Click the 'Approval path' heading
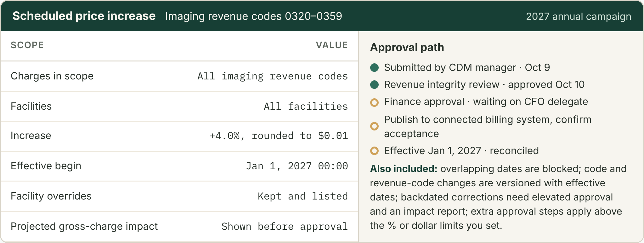644x243 pixels. (x=407, y=47)
